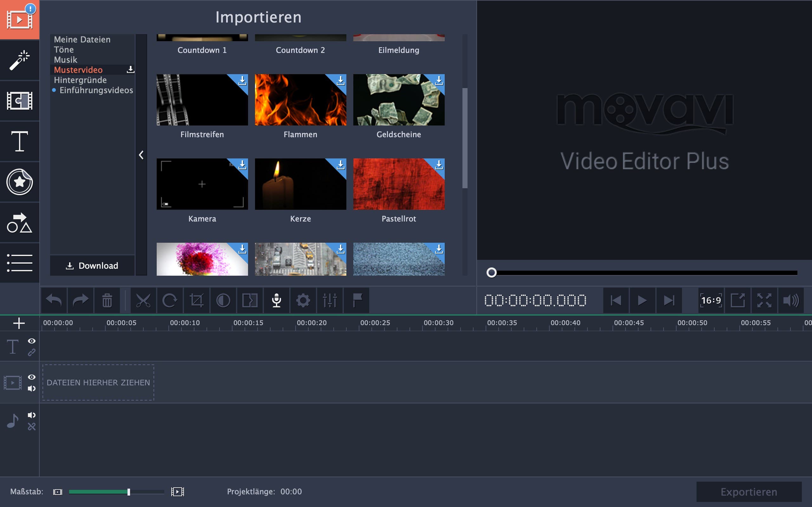Select Musik category

65,60
